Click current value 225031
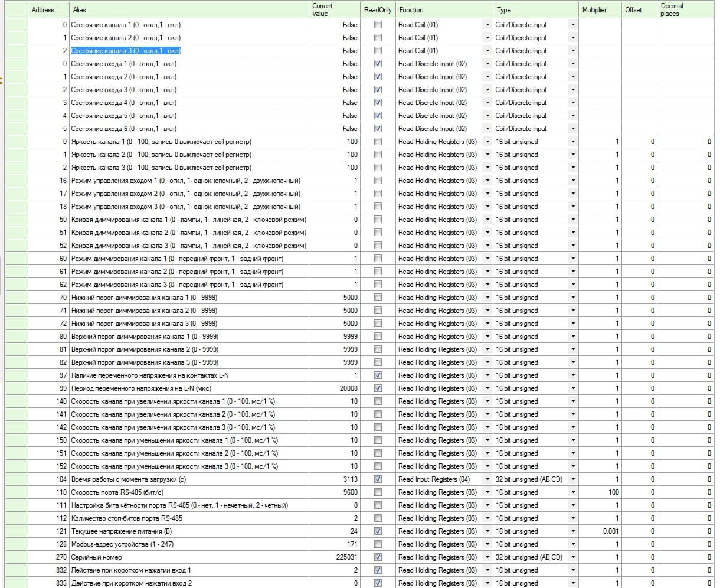This screenshot has height=588, width=720. [335, 557]
